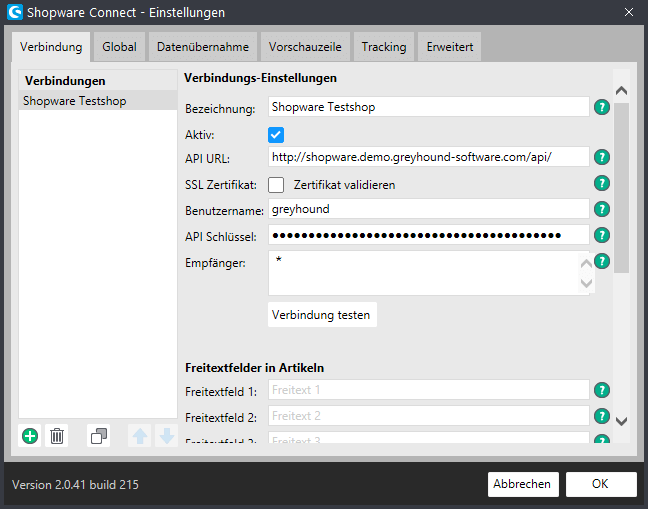Click the Verbindungs-Einstellungen heading

pyautogui.click(x=260, y=78)
